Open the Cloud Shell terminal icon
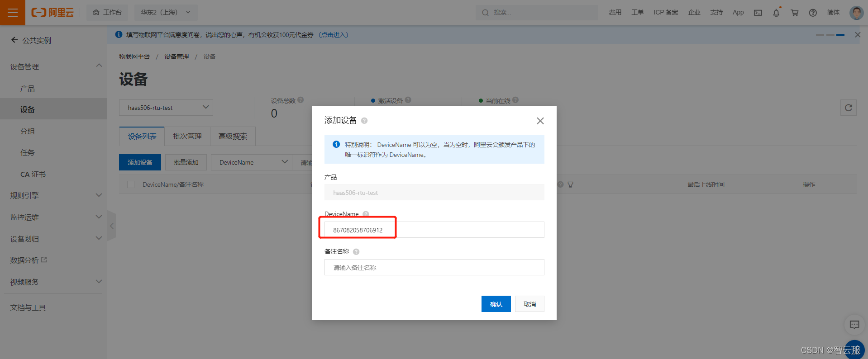The image size is (868, 359). point(758,13)
